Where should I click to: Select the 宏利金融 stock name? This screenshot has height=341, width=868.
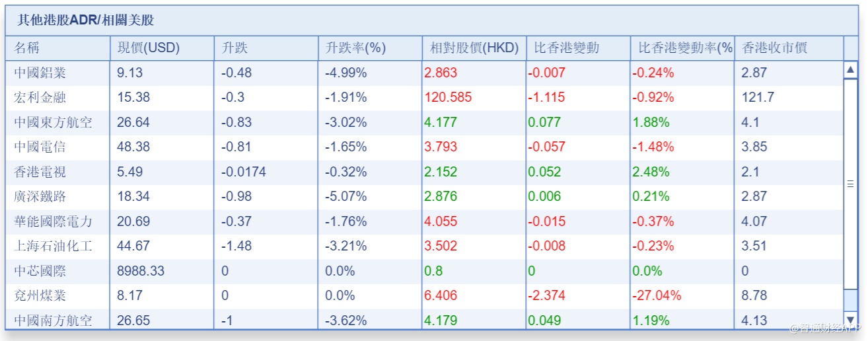40,98
